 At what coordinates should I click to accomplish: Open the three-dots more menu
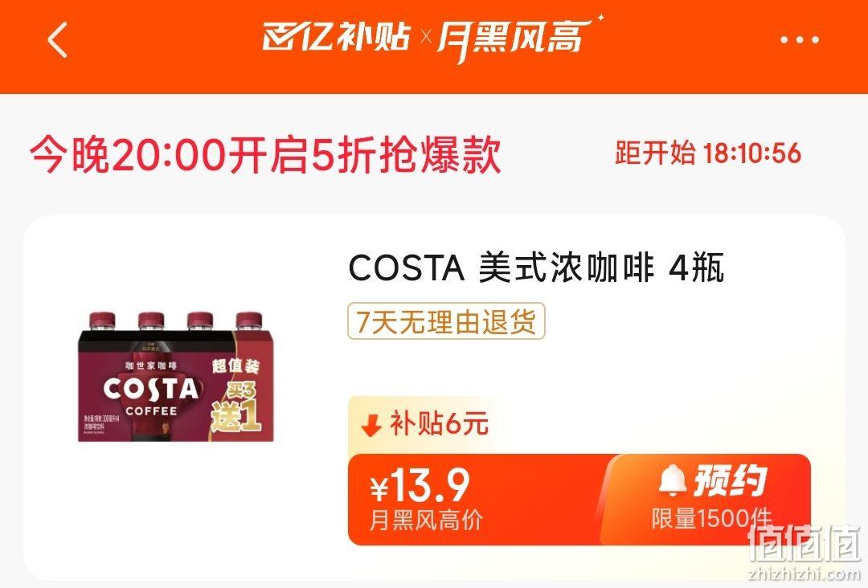point(799,40)
